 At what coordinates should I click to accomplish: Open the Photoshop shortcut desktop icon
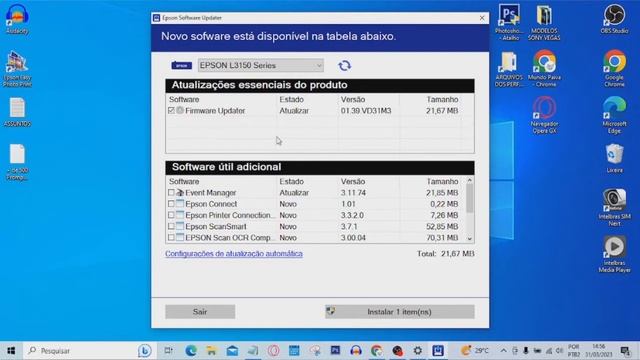(x=509, y=22)
